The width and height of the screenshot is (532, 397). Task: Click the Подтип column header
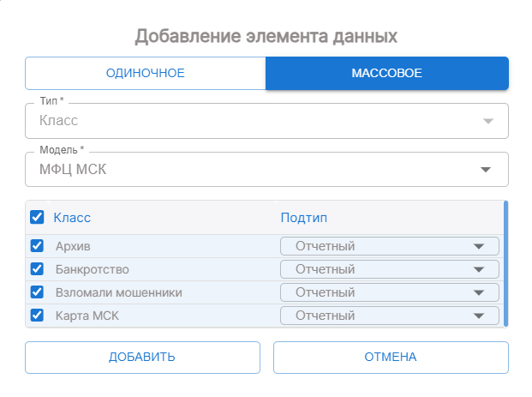click(304, 218)
